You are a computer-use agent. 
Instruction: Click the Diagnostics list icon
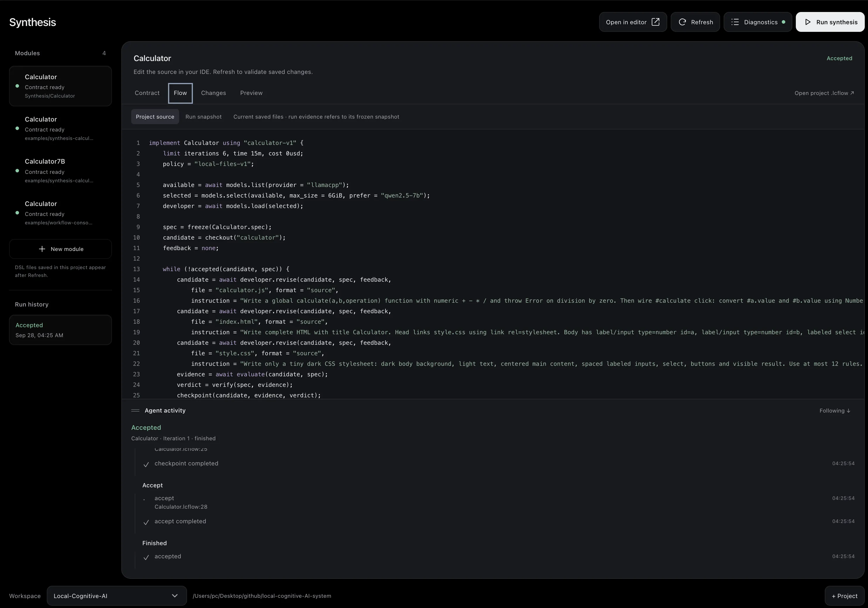(x=735, y=22)
